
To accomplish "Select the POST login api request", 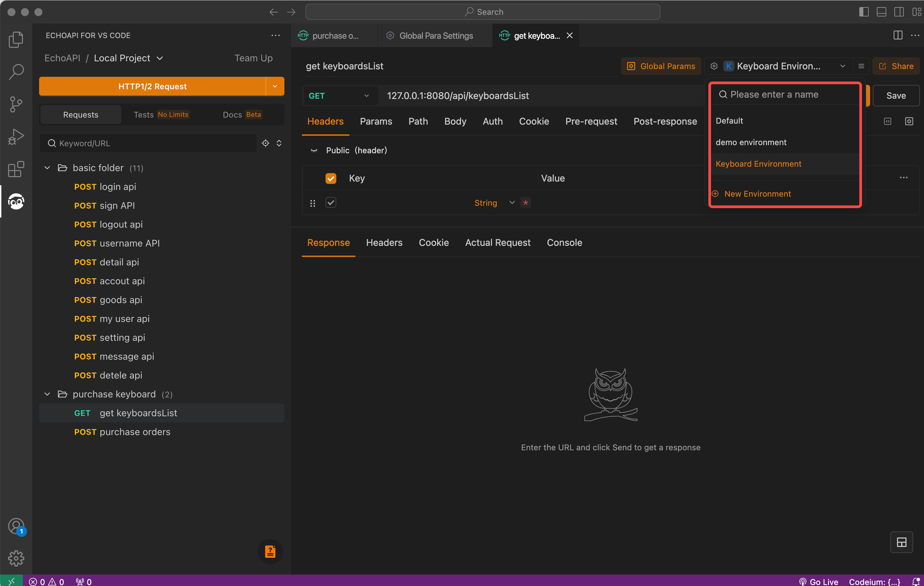I will click(161, 187).
